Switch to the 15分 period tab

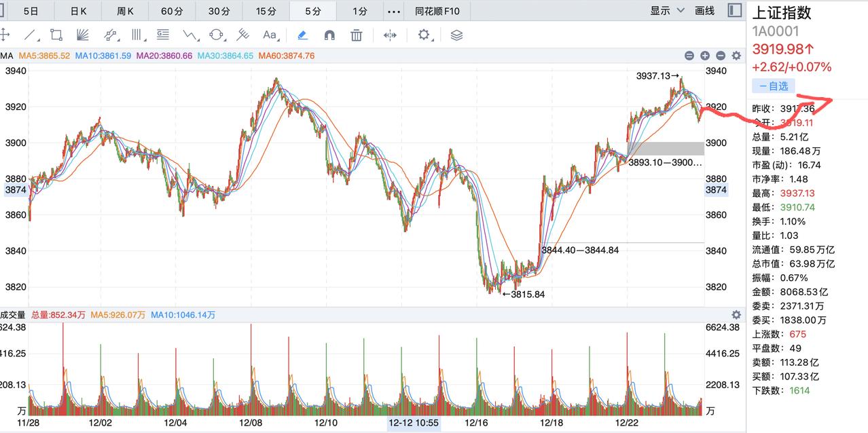tap(266, 11)
